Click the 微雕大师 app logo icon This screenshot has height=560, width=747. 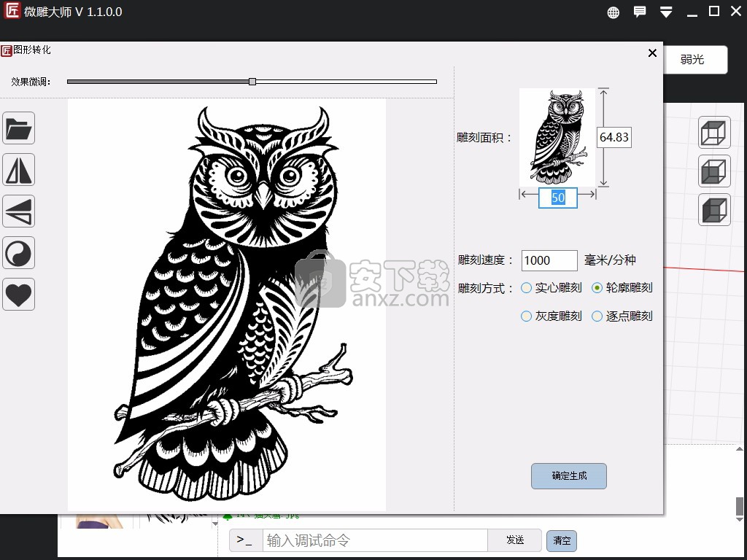(12, 11)
